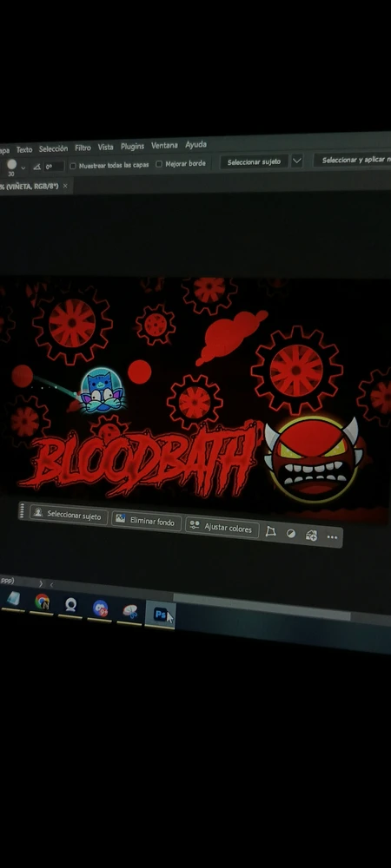Image resolution: width=391 pixels, height=868 pixels.
Task: Click the contextual taskbar drag handle grip
Action: (22, 511)
